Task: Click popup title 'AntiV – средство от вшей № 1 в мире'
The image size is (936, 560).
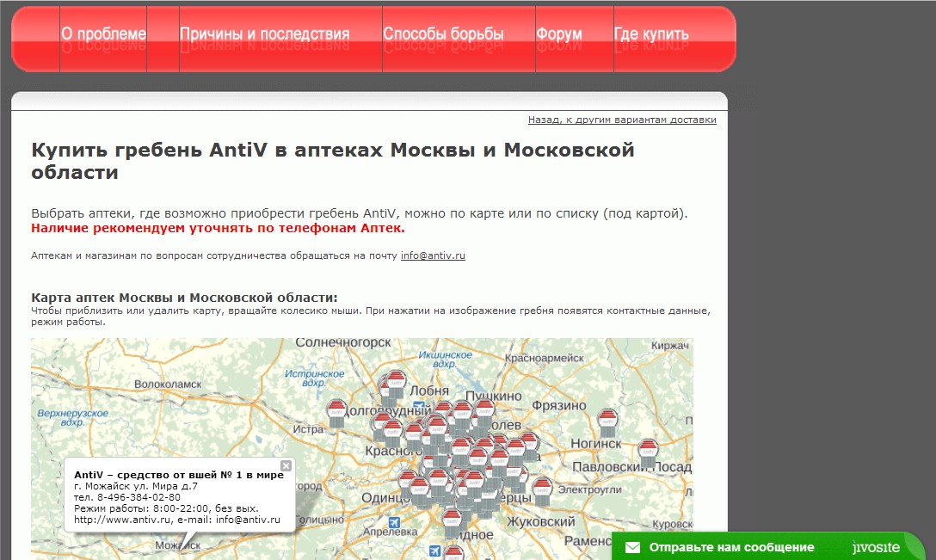Action: (179, 475)
